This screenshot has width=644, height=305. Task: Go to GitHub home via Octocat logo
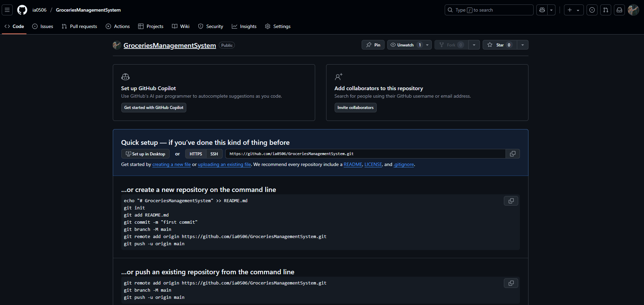[22, 10]
